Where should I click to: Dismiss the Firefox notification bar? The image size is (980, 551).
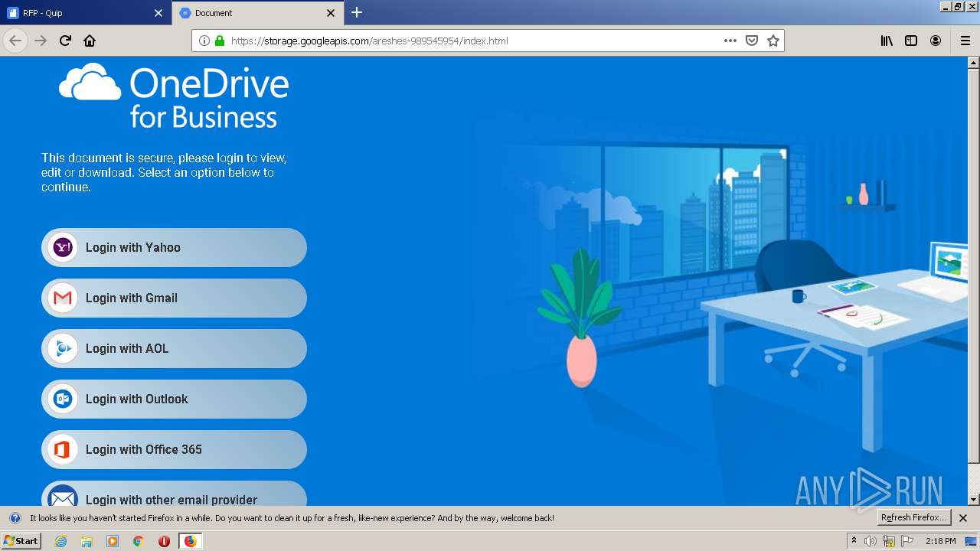point(963,518)
